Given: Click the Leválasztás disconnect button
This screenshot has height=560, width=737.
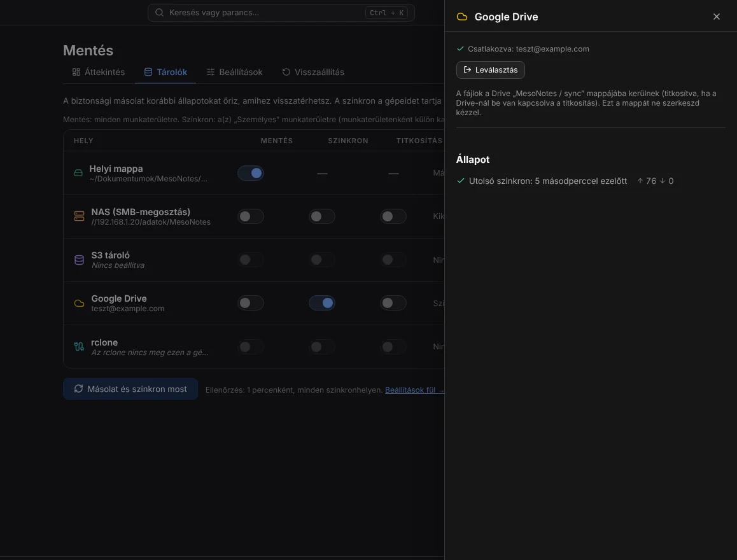Looking at the screenshot, I should (490, 70).
